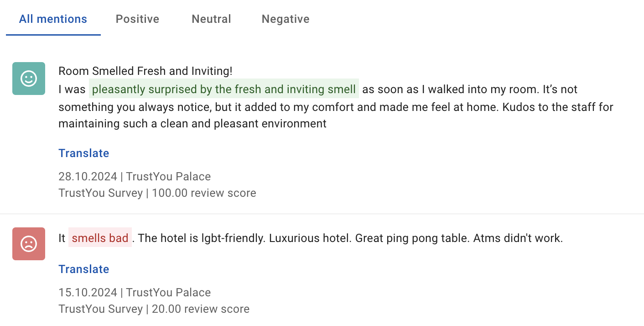Click the '20.00 review score' text
This screenshot has width=644, height=326.
tap(201, 309)
